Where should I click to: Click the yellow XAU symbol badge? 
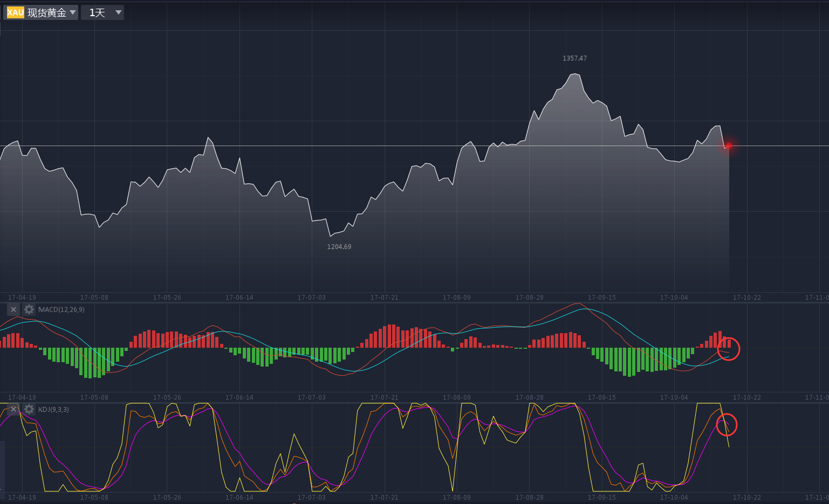(x=15, y=12)
